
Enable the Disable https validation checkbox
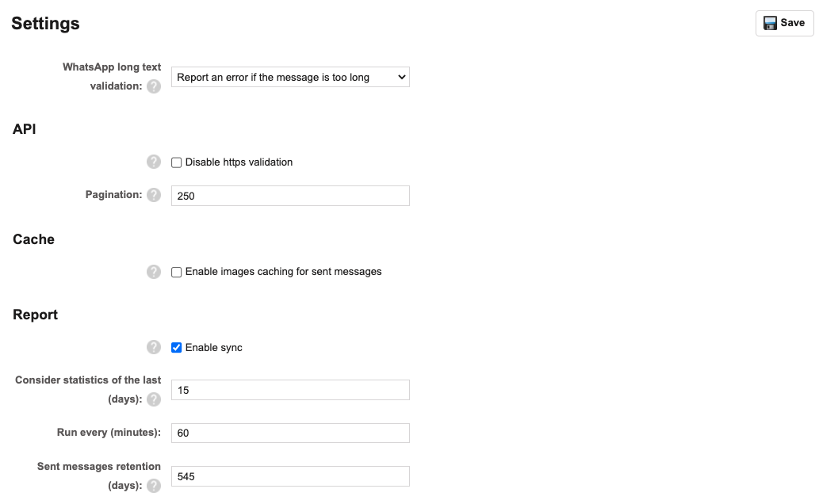(177, 162)
